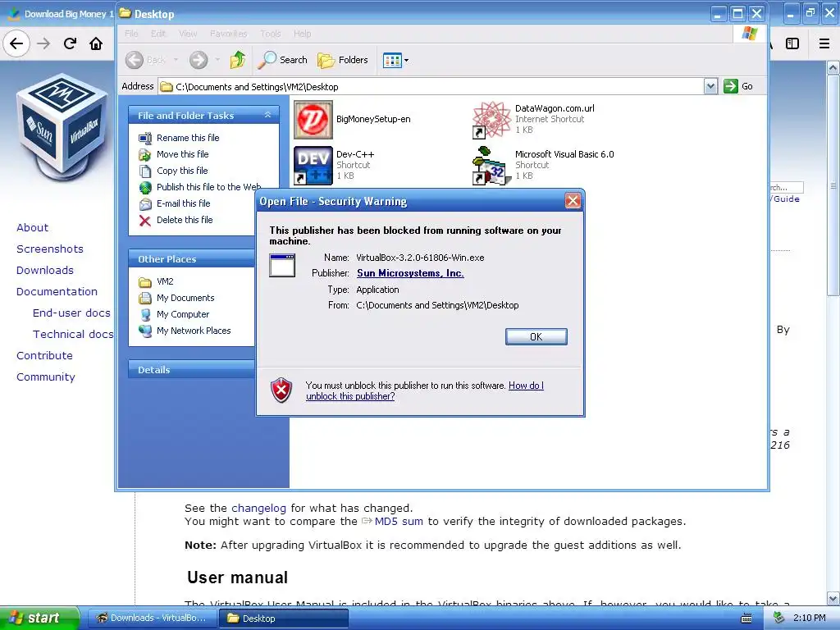
Task: Click the Desktop taskbar button
Action: click(x=284, y=619)
